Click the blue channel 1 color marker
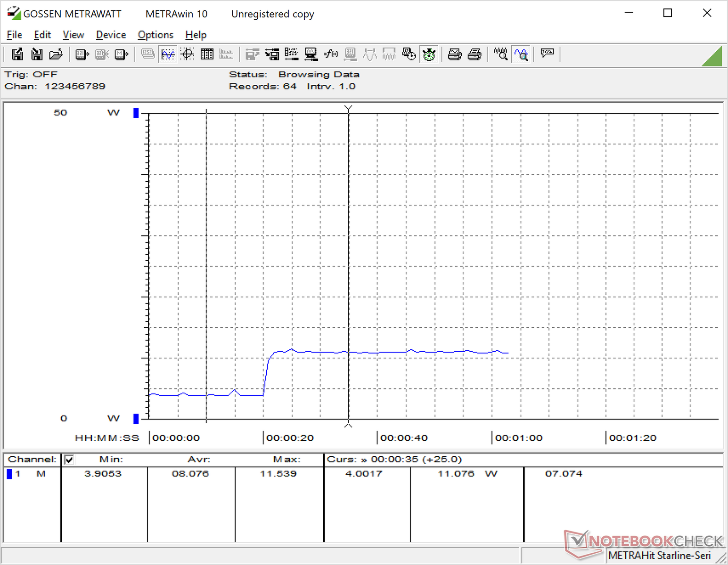The width and height of the screenshot is (728, 565). [x=9, y=474]
